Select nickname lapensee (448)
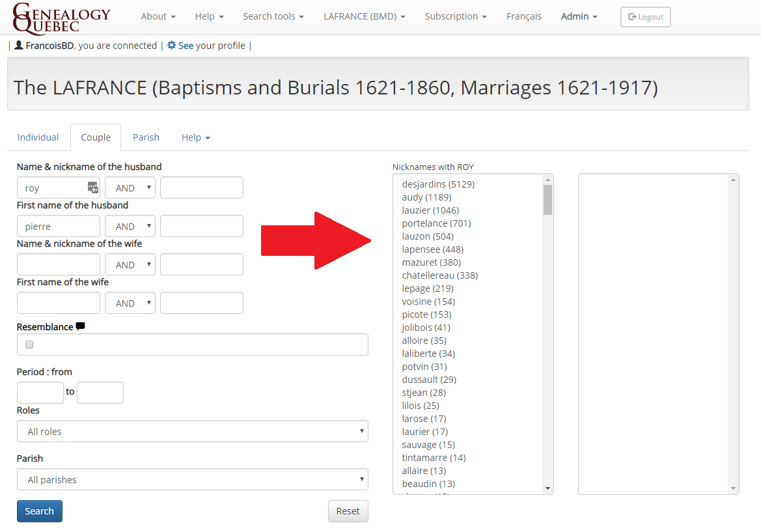Viewport: 761px width, 532px height. point(433,249)
